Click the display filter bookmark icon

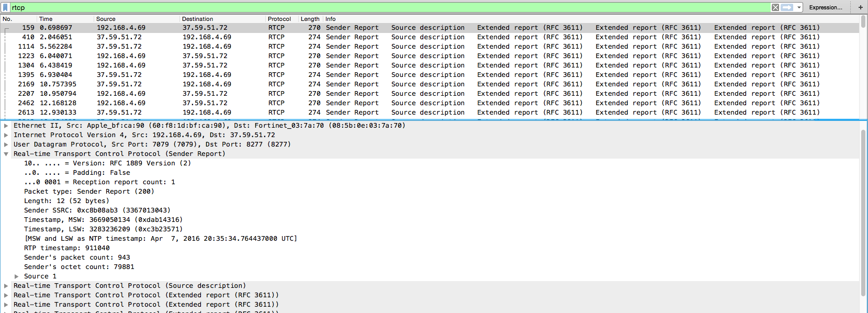point(6,7)
